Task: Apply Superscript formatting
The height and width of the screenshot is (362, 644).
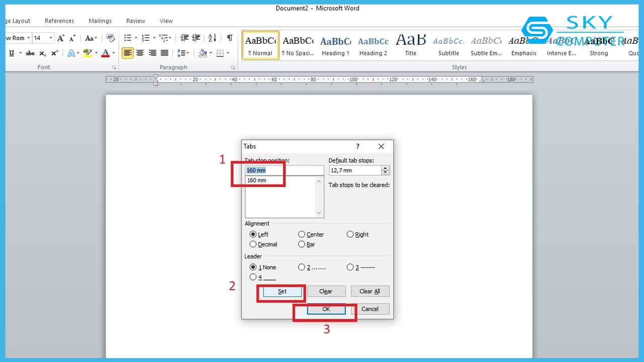Action: (x=54, y=53)
